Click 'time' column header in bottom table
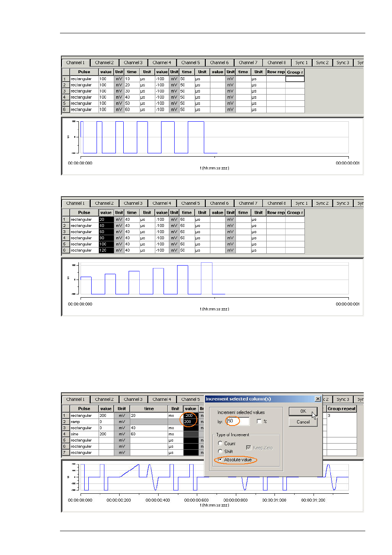This screenshot has width=392, height=555. [x=149, y=409]
